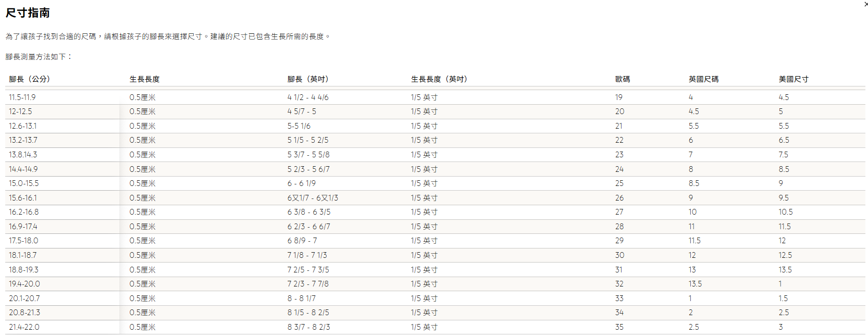The image size is (868, 336).
Task: Select EU size 35
Action: tap(619, 327)
